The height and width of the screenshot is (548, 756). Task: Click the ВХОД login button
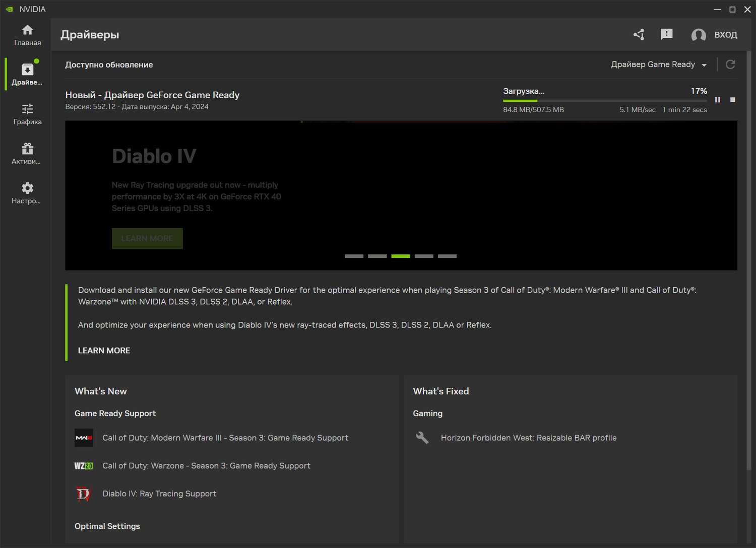click(x=715, y=35)
